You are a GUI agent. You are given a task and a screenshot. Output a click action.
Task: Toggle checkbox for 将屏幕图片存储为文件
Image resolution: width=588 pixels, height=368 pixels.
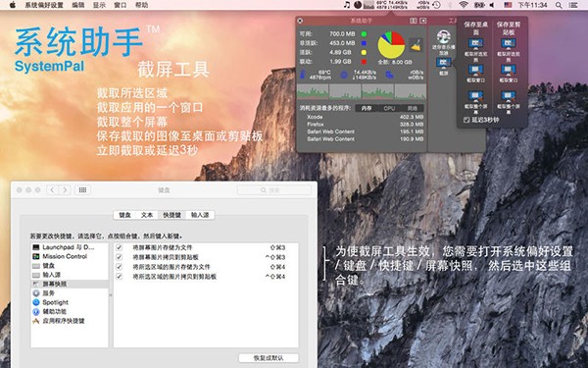[119, 247]
